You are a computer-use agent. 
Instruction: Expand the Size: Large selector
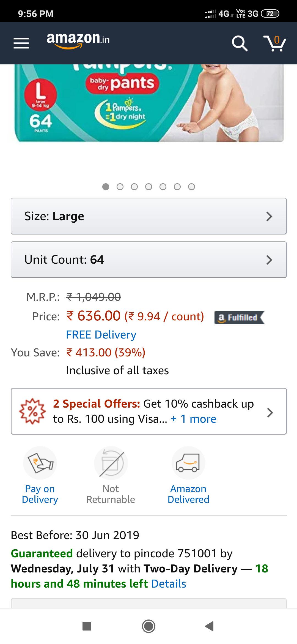coord(149,216)
